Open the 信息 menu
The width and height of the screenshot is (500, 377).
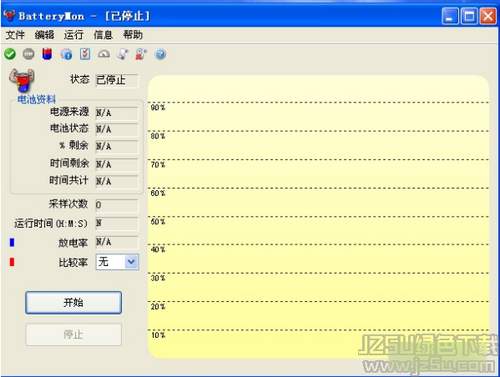pyautogui.click(x=103, y=35)
